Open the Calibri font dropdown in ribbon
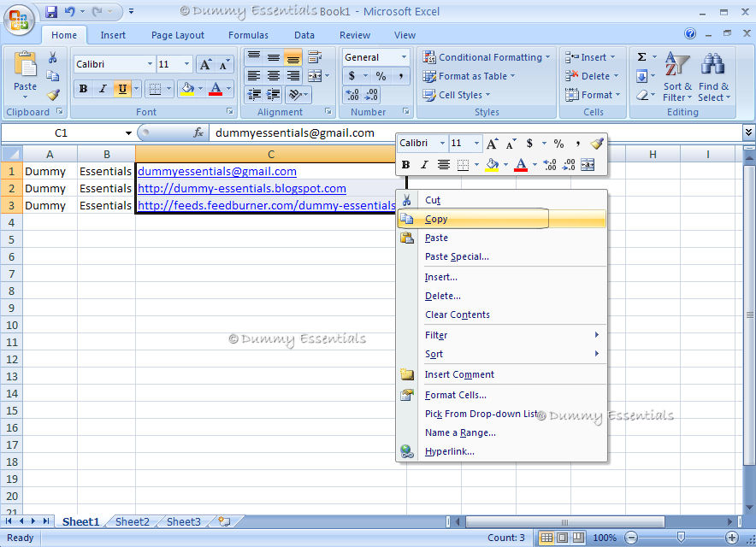Viewport: 756px width, 547px height. [x=150, y=64]
